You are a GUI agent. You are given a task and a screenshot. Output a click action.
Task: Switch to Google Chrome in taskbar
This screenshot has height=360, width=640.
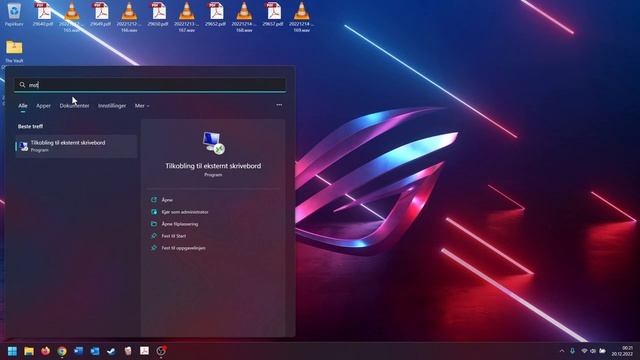[62, 351]
